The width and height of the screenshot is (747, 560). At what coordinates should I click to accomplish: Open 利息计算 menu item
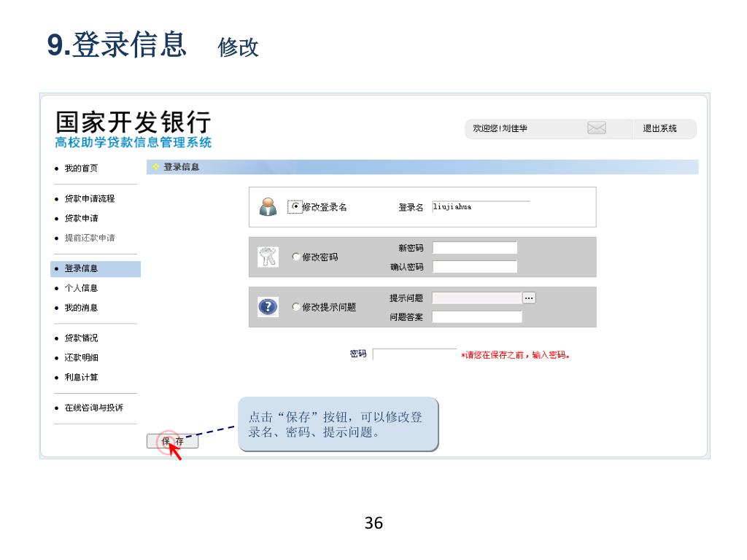click(x=81, y=377)
